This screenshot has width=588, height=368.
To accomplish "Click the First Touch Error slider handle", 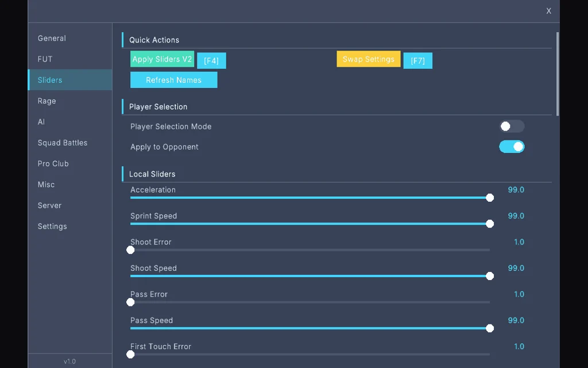I will [x=130, y=354].
